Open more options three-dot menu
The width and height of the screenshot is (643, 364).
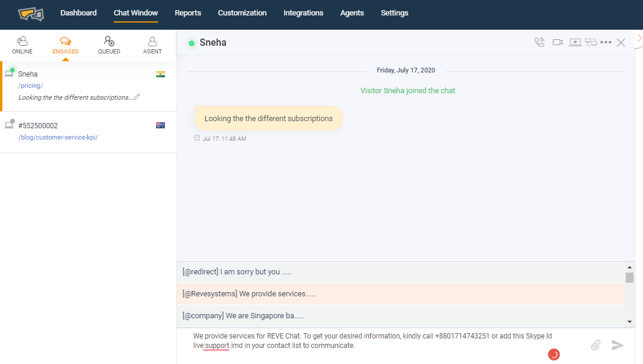point(606,42)
